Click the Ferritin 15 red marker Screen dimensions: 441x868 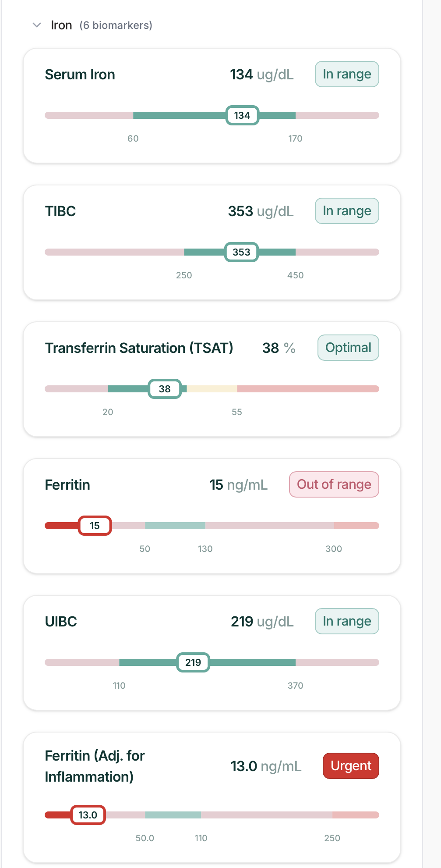[x=95, y=526]
